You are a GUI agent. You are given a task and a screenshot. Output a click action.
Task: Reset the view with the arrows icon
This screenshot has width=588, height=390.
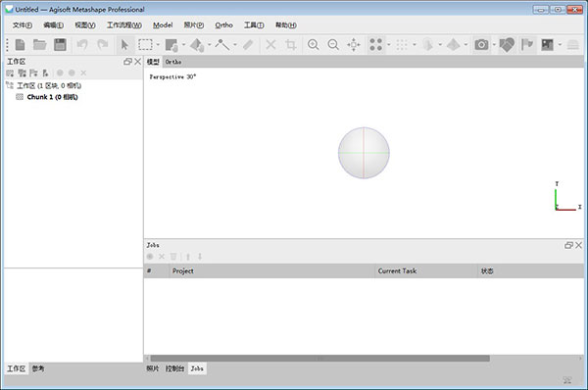[353, 45]
